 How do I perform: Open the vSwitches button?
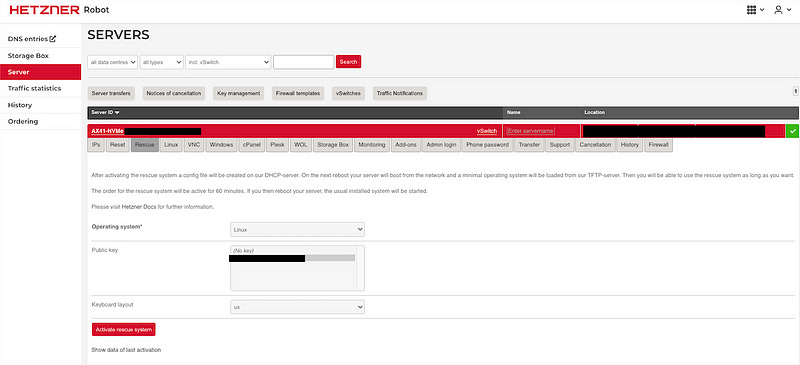[348, 93]
